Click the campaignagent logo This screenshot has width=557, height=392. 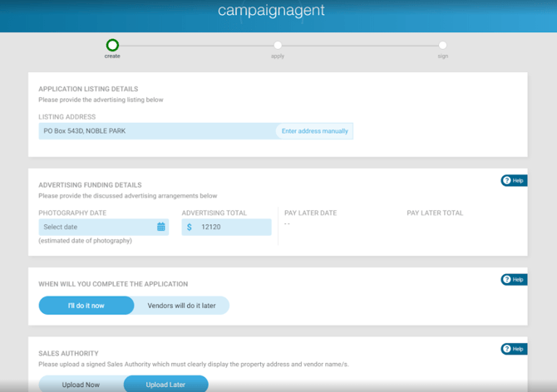(271, 10)
